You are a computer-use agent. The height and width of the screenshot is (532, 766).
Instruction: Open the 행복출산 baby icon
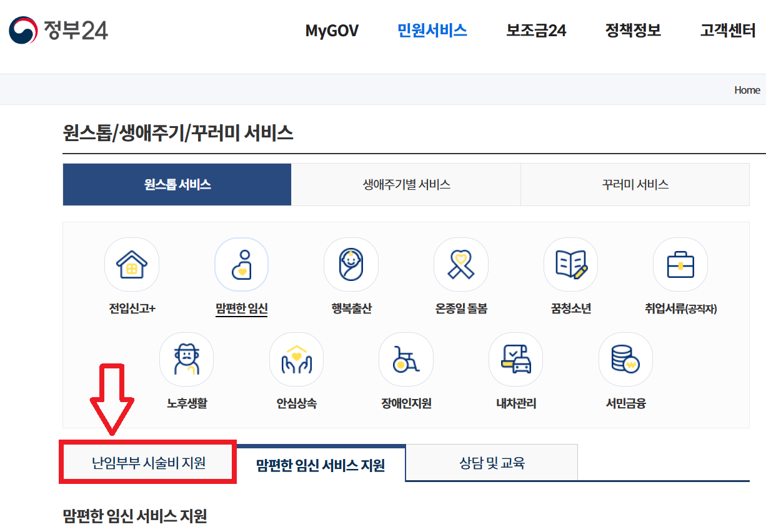click(351, 265)
